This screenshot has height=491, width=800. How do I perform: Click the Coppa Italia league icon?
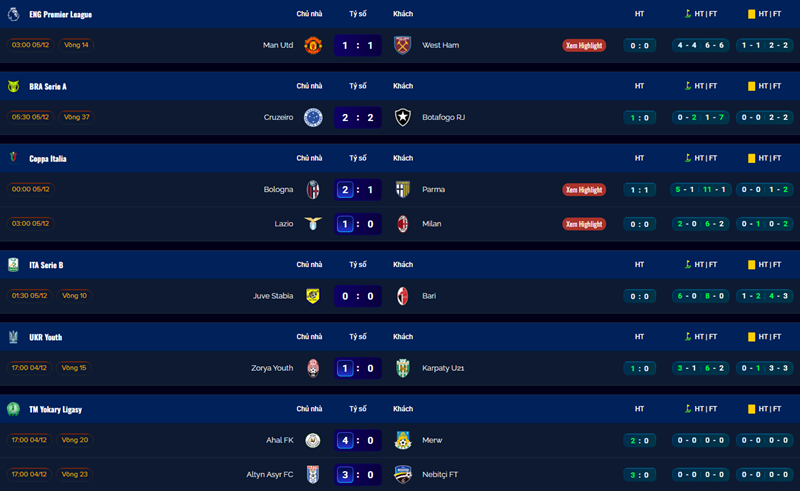click(x=14, y=158)
